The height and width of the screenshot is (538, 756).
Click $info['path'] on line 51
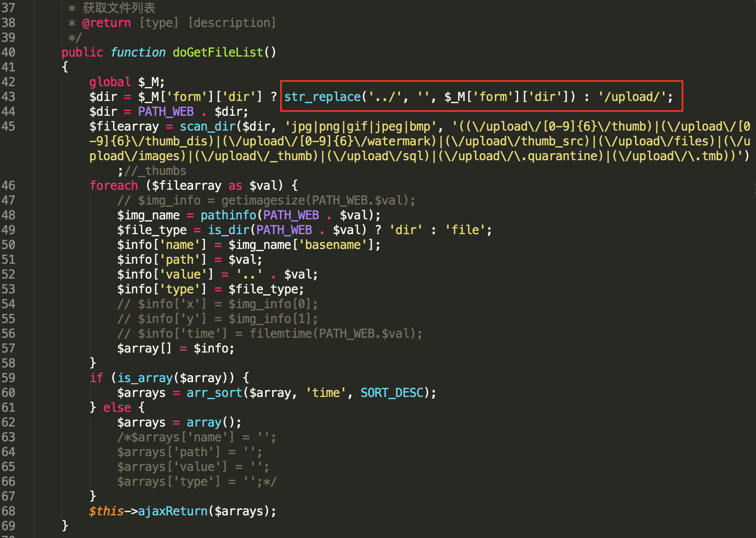coord(162,259)
